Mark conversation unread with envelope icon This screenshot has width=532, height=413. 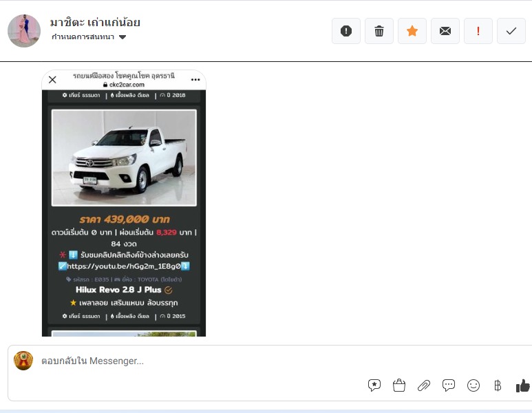[445, 31]
